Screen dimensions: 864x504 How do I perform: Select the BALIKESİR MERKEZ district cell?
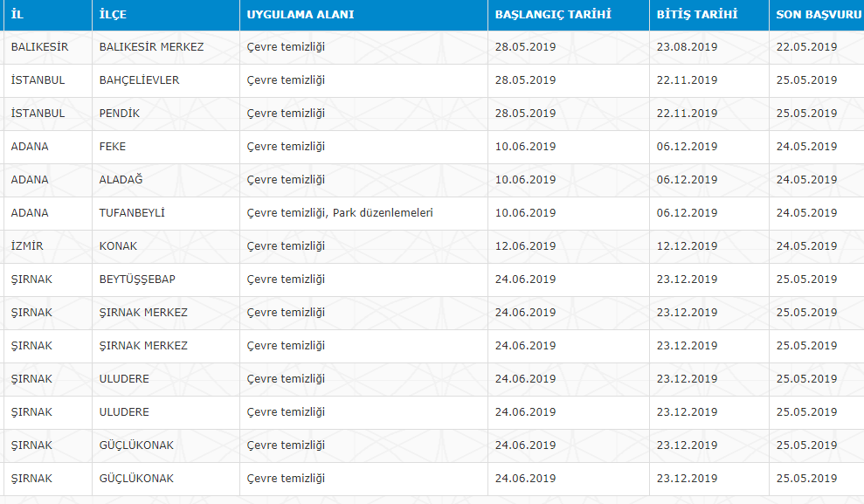[x=151, y=47]
